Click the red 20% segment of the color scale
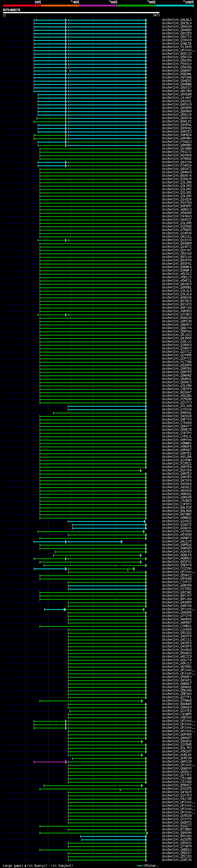The image size is (197, 868). (22, 6)
